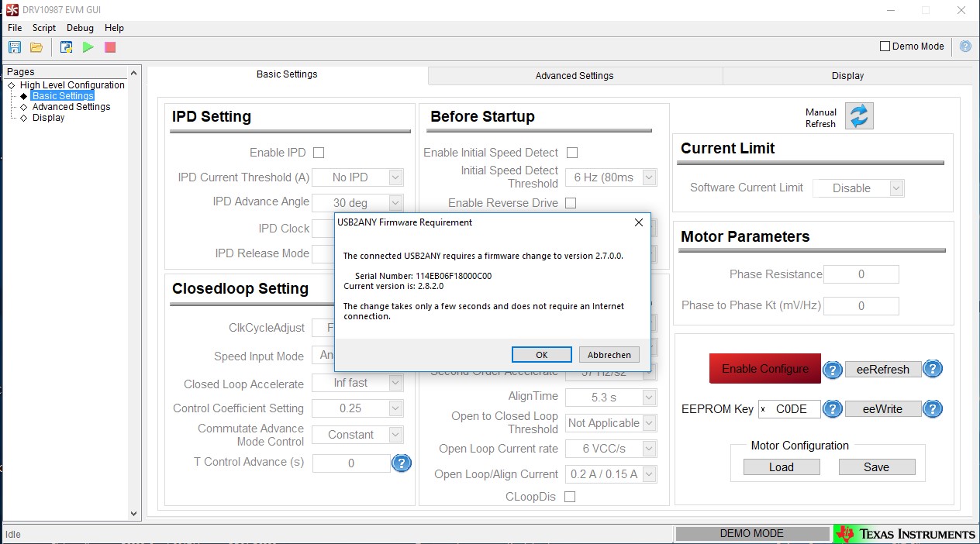Click the DEMO MODE status indicator
The height and width of the screenshot is (544, 980).
pyautogui.click(x=752, y=534)
